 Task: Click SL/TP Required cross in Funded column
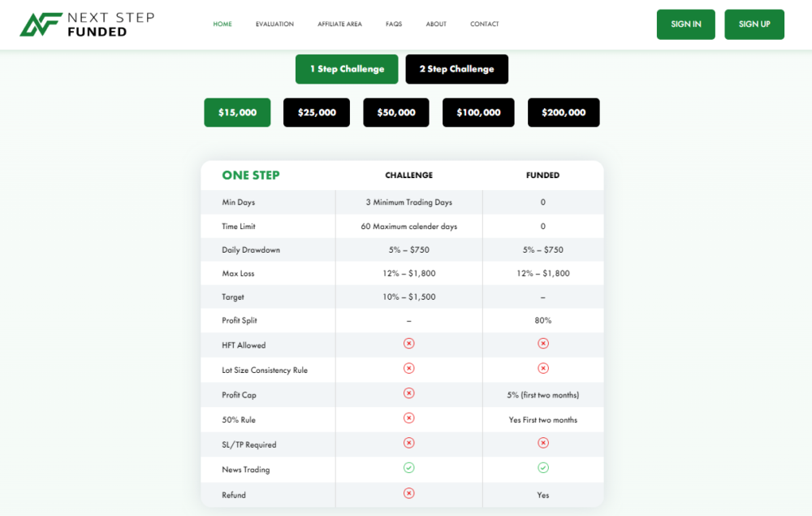pos(542,443)
